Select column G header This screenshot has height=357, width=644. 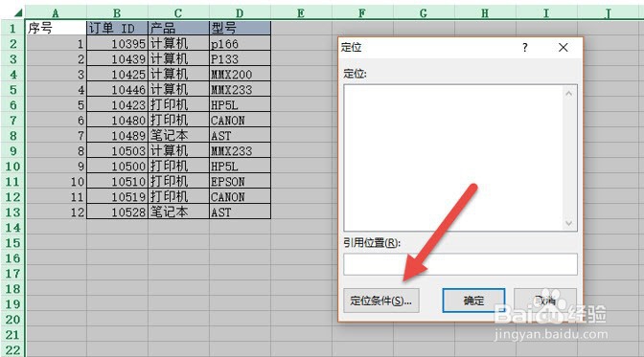pos(424,13)
